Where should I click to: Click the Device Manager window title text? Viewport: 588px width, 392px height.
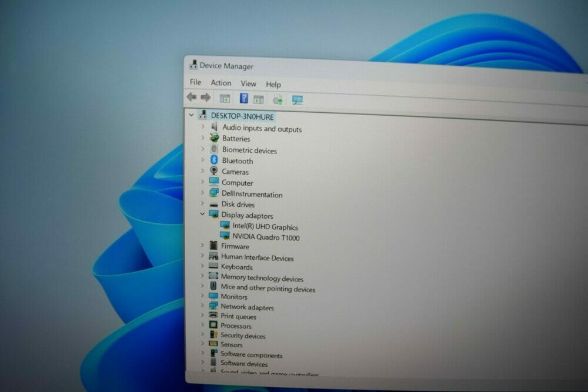[x=226, y=66]
